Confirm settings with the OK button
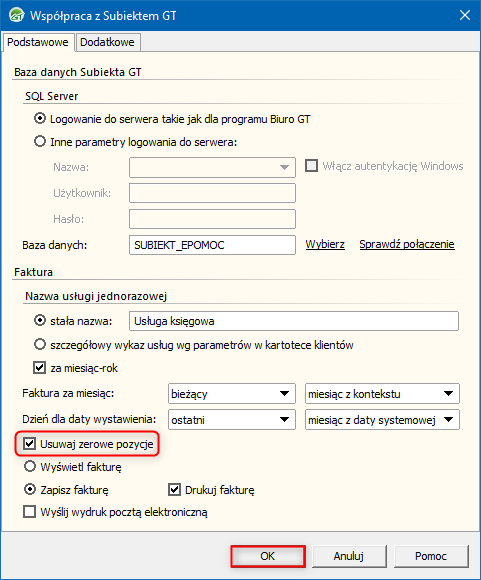The height and width of the screenshot is (580, 481). (268, 556)
